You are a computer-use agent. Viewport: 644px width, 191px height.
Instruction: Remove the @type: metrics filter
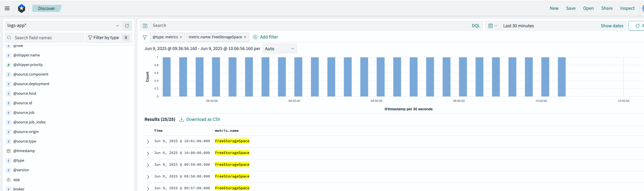(x=181, y=37)
